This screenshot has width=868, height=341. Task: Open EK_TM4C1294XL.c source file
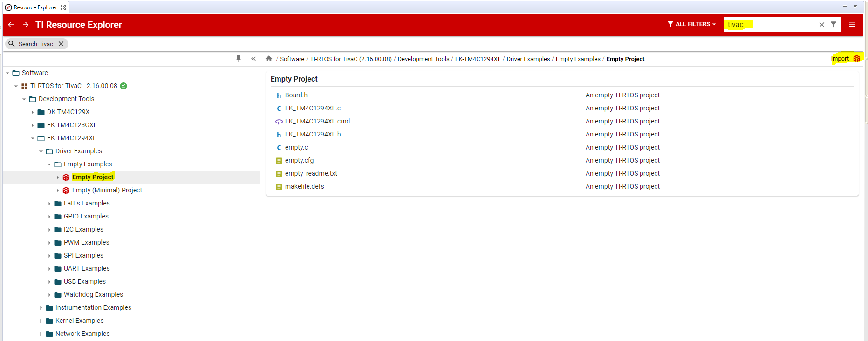pos(313,108)
